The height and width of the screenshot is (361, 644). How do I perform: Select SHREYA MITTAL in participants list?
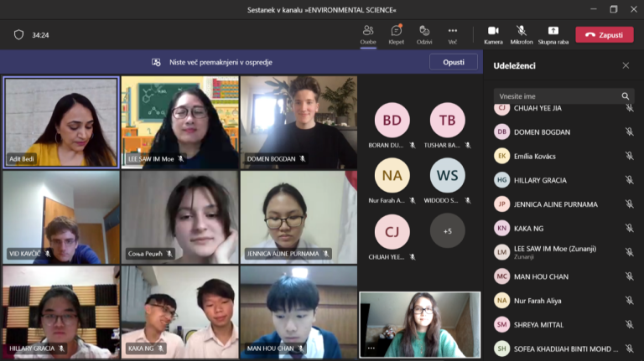[541, 324]
